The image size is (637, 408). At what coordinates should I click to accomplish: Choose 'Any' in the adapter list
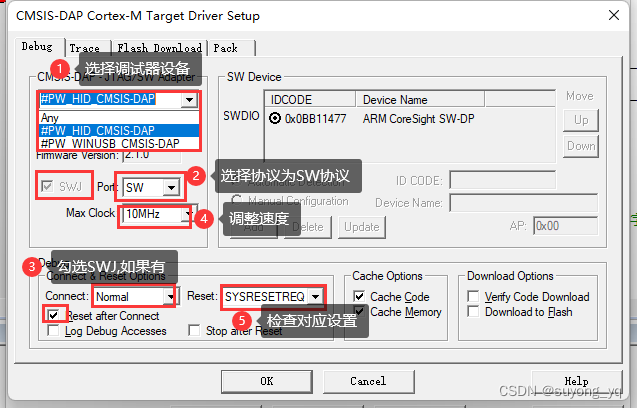pyautogui.click(x=119, y=118)
